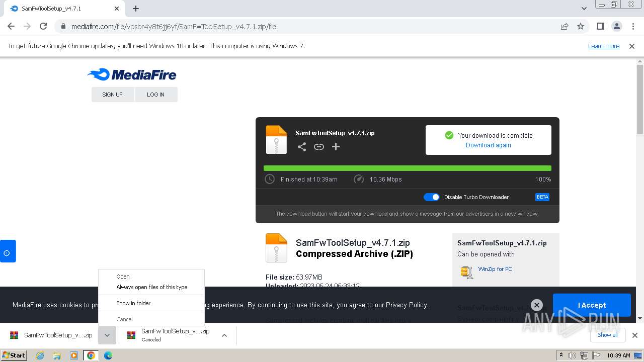Open Chrome side panel icon

[x=600, y=27]
